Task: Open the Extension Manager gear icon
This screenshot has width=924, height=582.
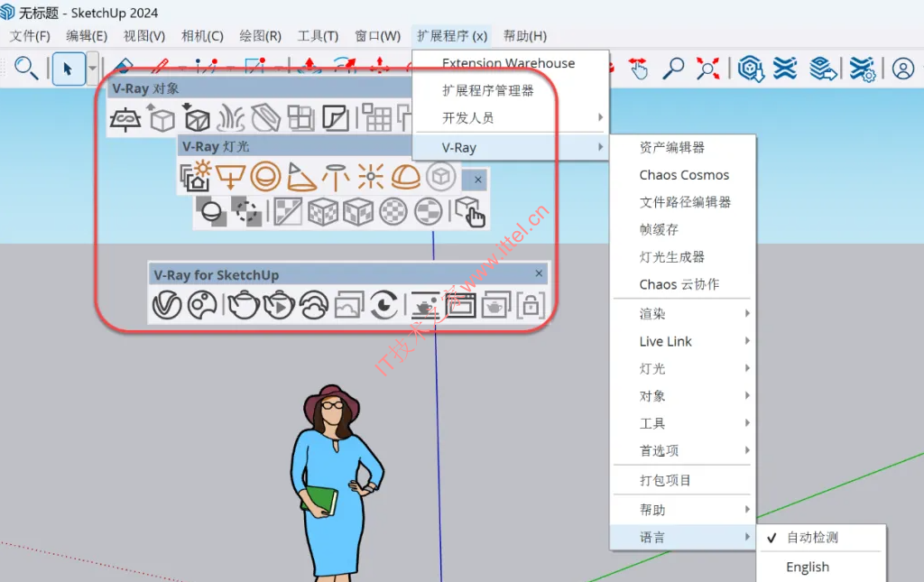Action: 863,69
